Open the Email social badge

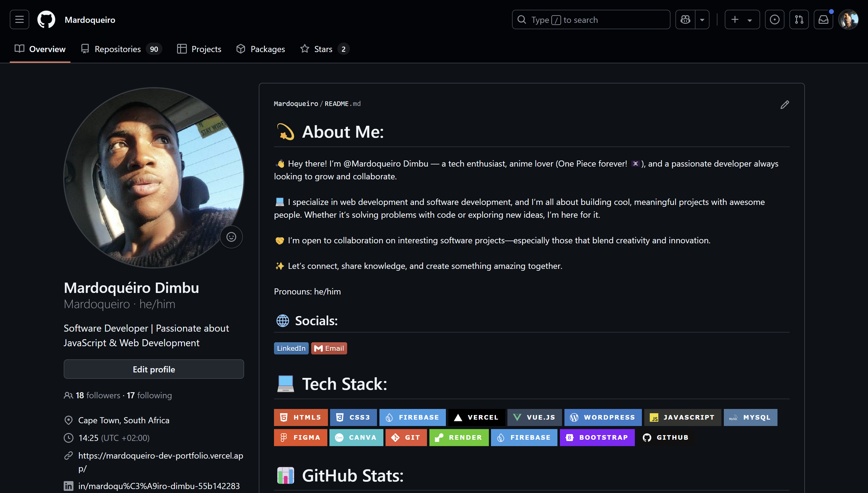pyautogui.click(x=329, y=348)
